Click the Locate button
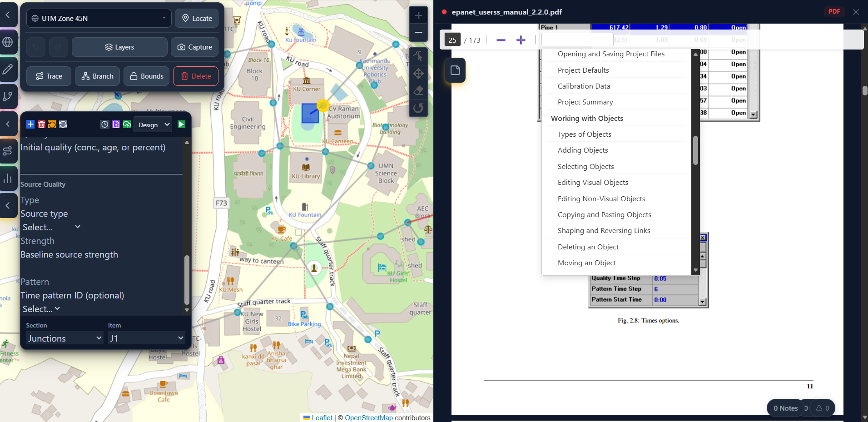 pos(197,18)
